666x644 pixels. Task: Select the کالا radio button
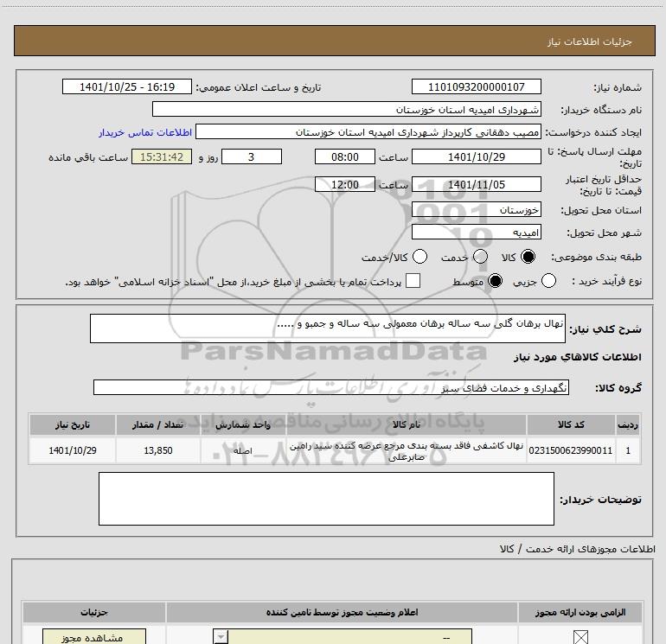coord(528,257)
